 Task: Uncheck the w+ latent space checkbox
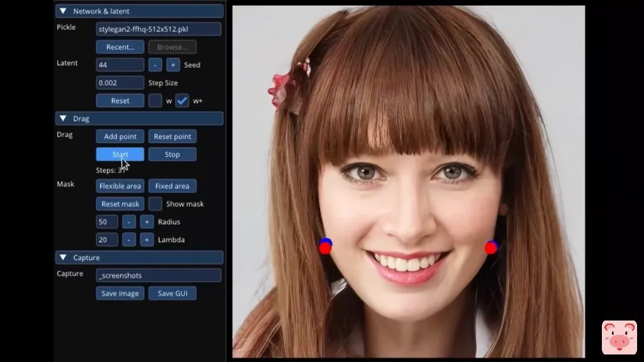pos(182,101)
